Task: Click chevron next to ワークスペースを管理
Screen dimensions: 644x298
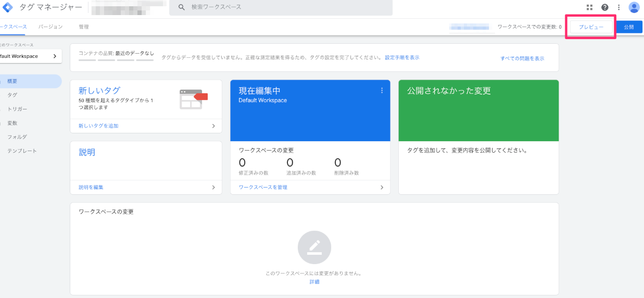Action: point(382,188)
